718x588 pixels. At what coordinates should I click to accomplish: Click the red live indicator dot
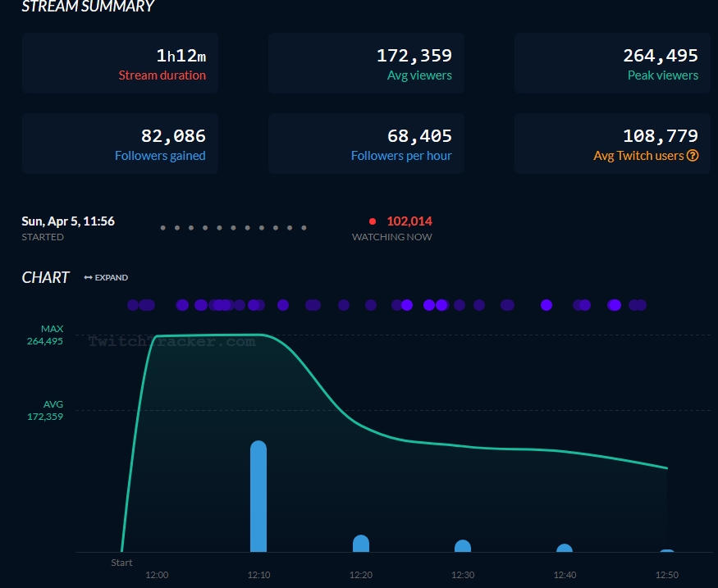point(373,221)
